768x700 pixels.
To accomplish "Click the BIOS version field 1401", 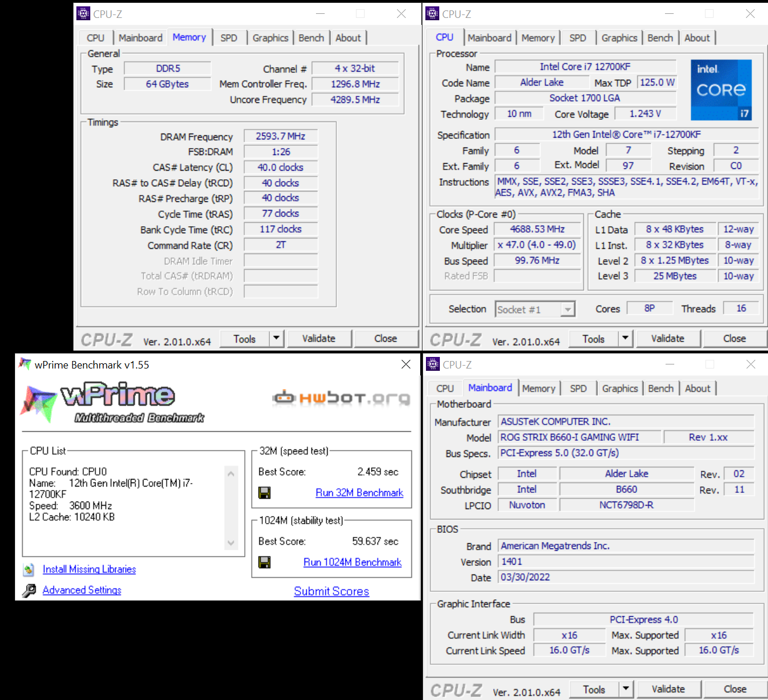I will click(x=626, y=562).
